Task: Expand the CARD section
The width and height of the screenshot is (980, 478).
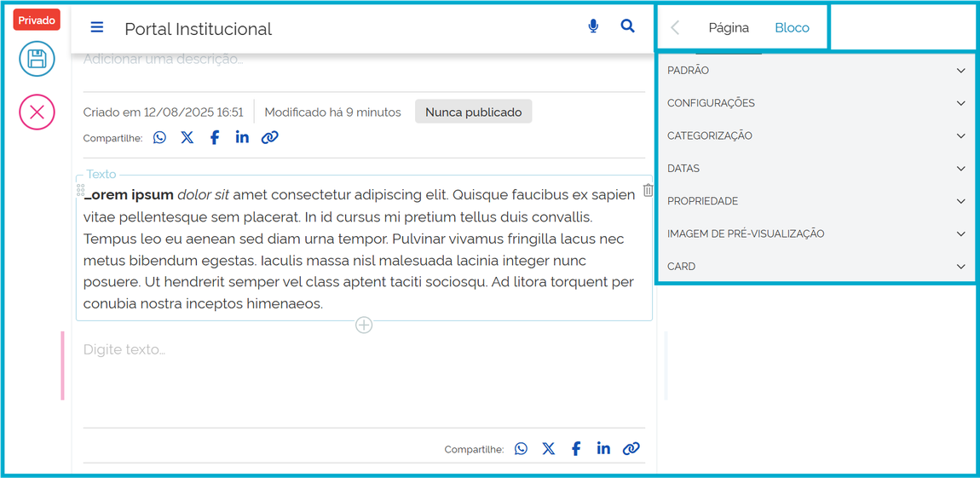Action: tap(816, 266)
